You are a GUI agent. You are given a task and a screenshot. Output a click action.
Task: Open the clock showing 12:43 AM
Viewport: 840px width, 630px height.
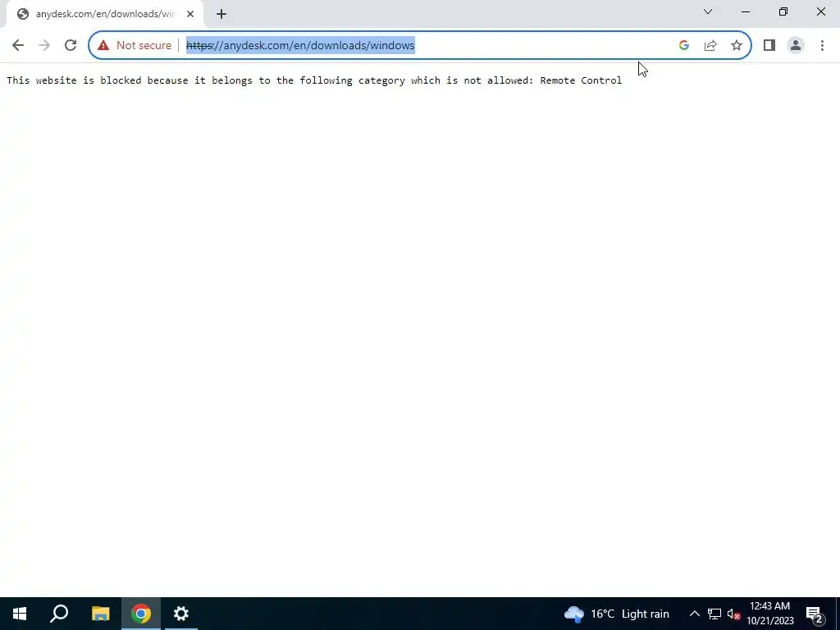pos(769,614)
